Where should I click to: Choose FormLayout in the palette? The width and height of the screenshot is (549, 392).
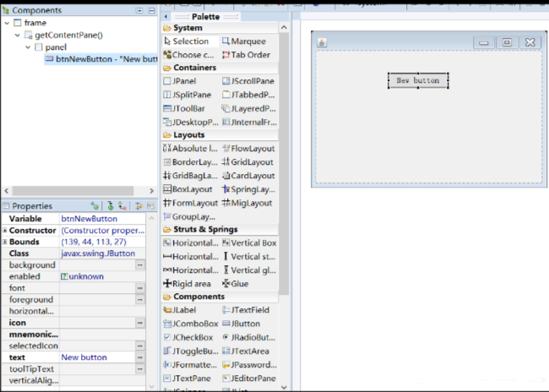191,204
